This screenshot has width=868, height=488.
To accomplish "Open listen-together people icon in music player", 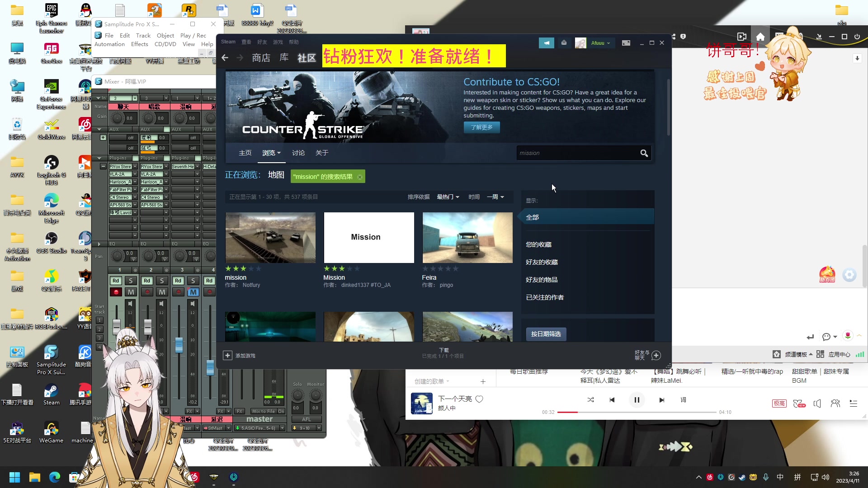I will pos(835,404).
